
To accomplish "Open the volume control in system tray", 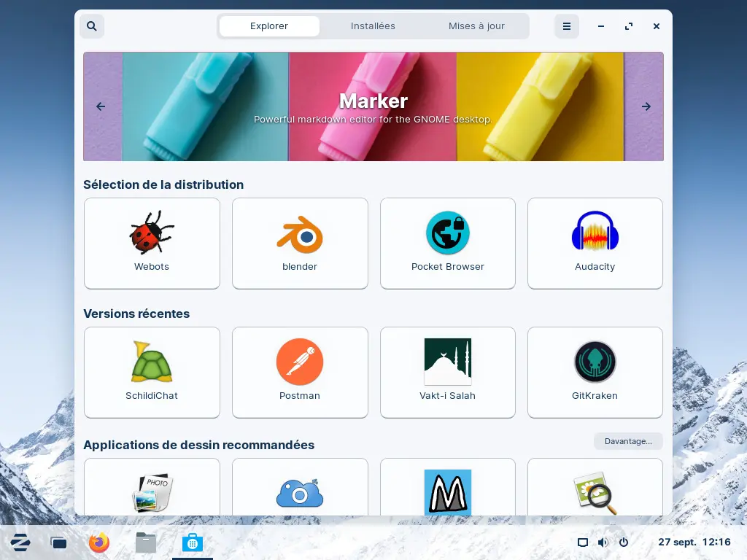I will pos(603,542).
